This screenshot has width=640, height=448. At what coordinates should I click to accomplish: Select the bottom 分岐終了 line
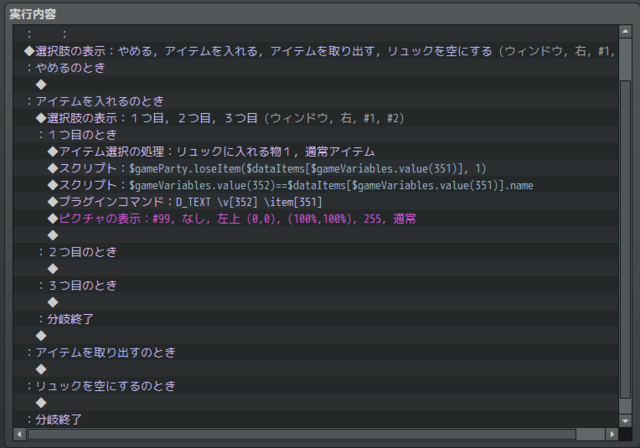point(316,419)
